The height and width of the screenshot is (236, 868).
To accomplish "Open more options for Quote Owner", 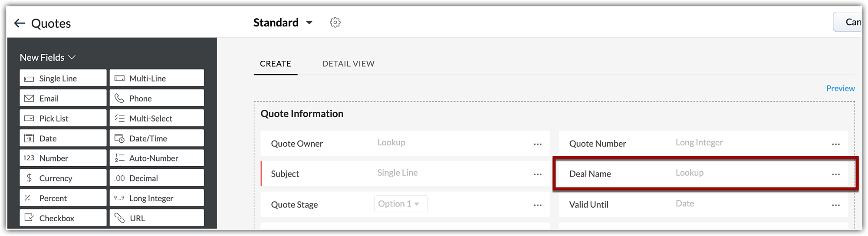I will (538, 144).
